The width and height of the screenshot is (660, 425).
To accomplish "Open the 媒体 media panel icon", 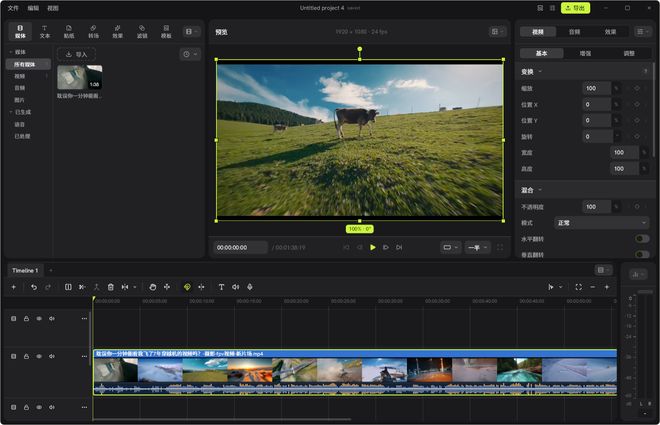I will 20,32.
